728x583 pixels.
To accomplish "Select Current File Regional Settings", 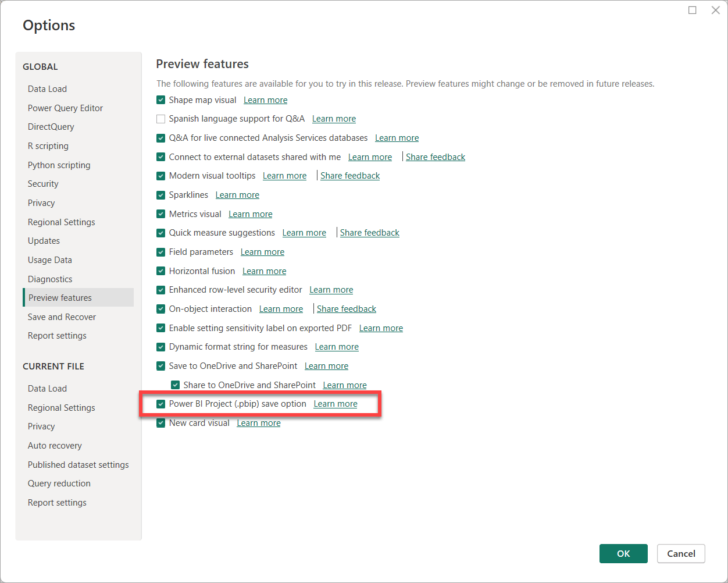I will (x=62, y=408).
